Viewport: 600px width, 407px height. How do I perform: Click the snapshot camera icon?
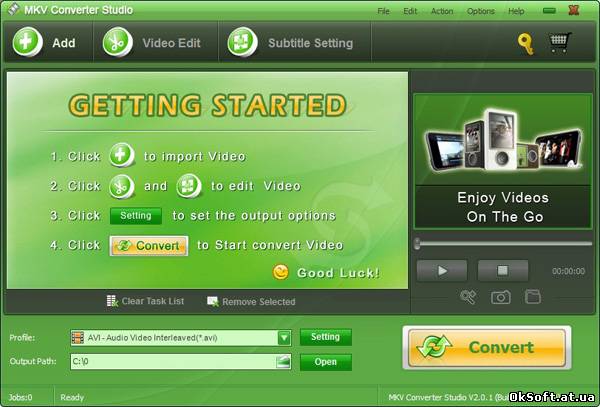click(x=501, y=297)
